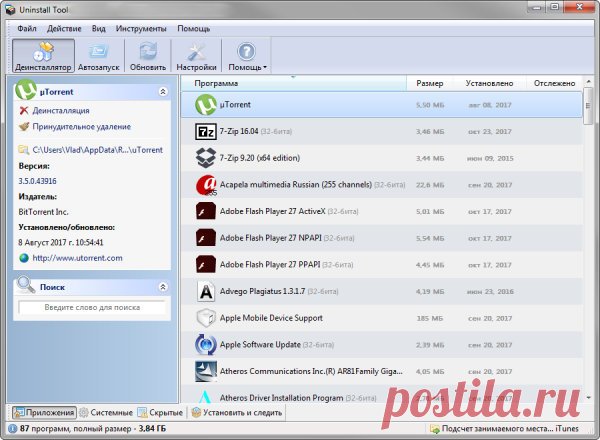Open the Помощь menu in menu bar
Screen dimensions: 600x440
[193, 29]
